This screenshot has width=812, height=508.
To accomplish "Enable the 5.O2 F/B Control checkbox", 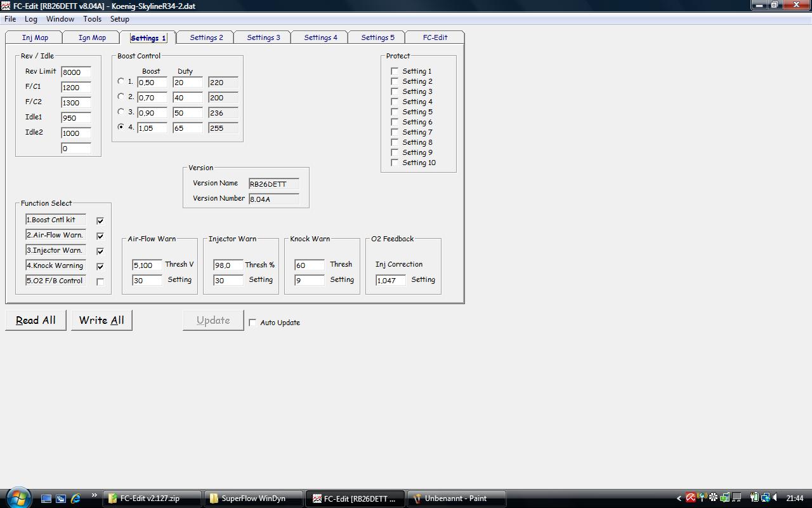I will pos(100,281).
